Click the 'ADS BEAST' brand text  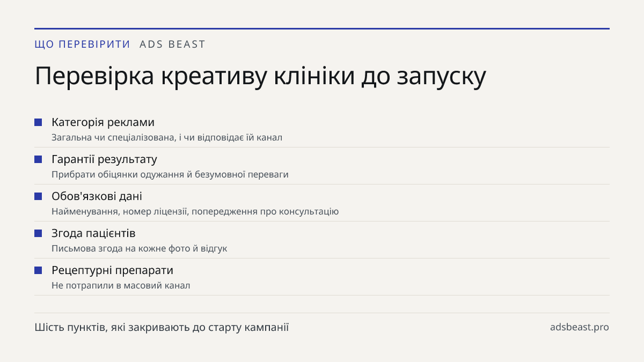click(x=172, y=45)
